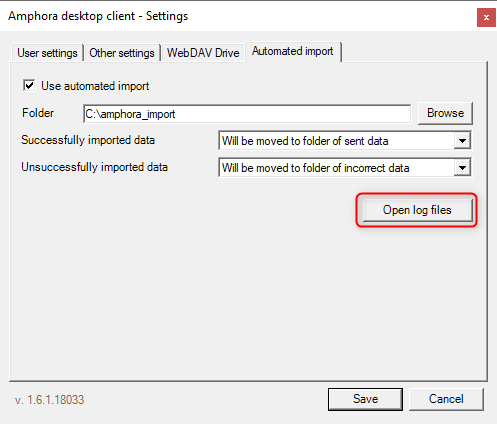Click the Folder label

[38, 113]
